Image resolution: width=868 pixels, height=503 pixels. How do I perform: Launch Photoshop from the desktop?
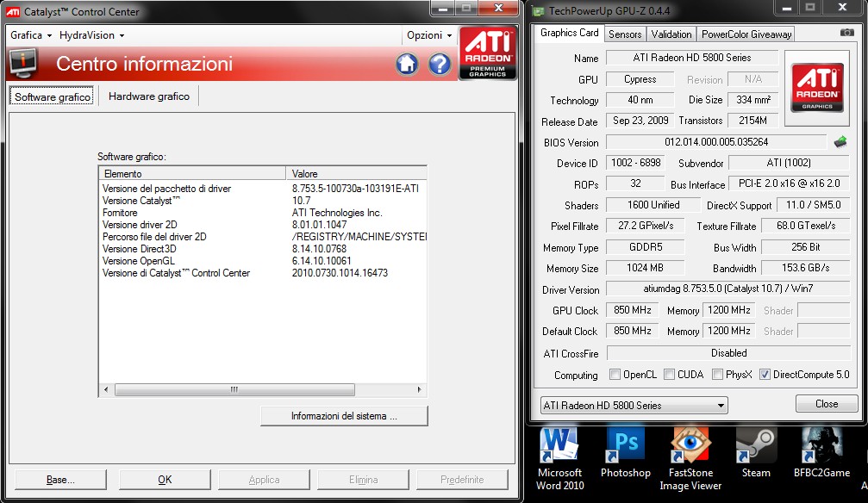pos(626,453)
